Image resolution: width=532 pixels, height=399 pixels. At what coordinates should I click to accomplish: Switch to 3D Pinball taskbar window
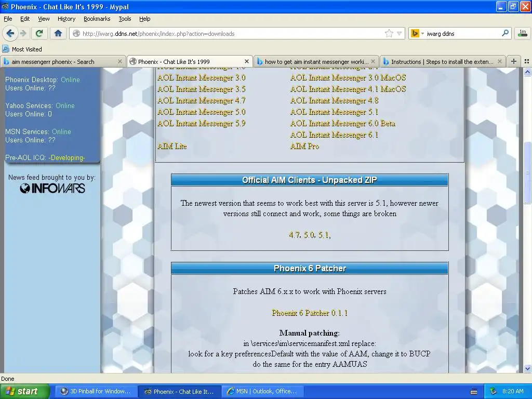tap(96, 391)
